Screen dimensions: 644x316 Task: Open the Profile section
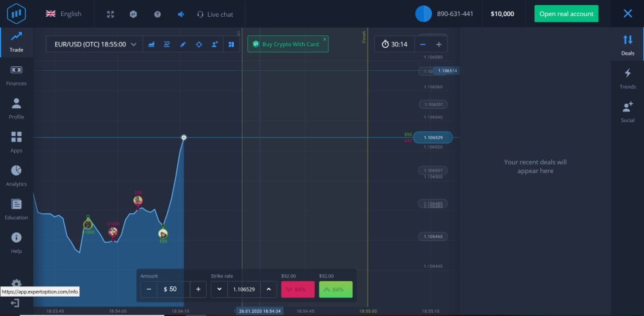click(x=17, y=109)
